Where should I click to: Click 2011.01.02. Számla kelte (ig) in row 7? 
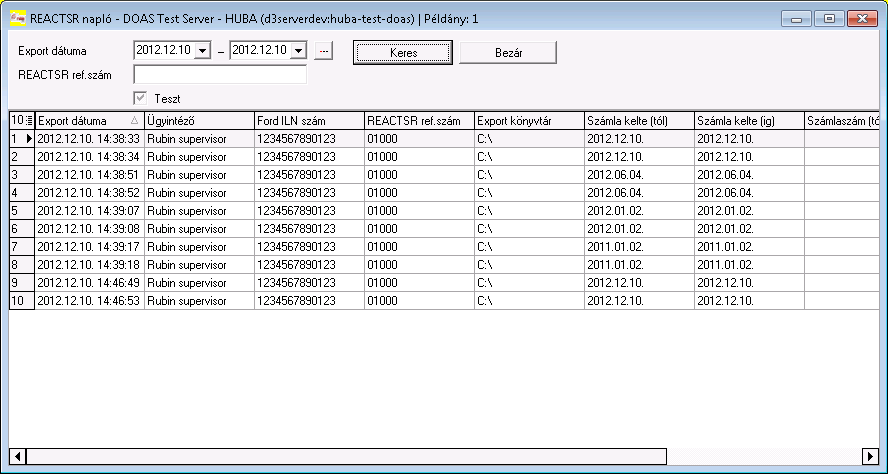(749, 247)
